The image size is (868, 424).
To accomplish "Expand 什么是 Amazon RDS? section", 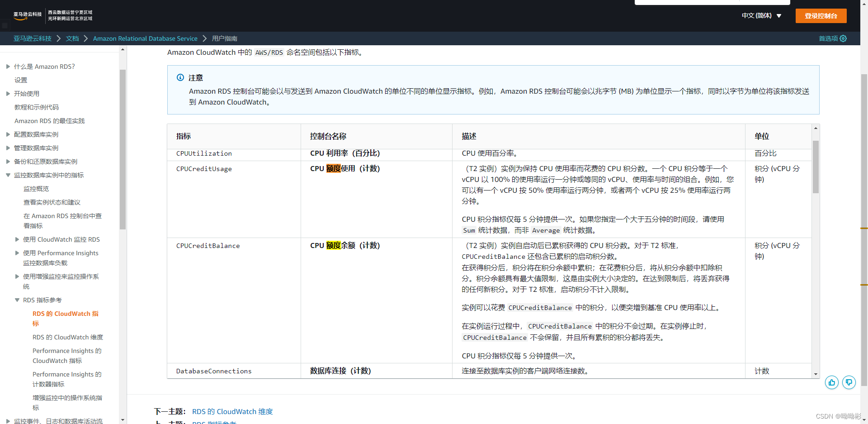I will pyautogui.click(x=8, y=67).
